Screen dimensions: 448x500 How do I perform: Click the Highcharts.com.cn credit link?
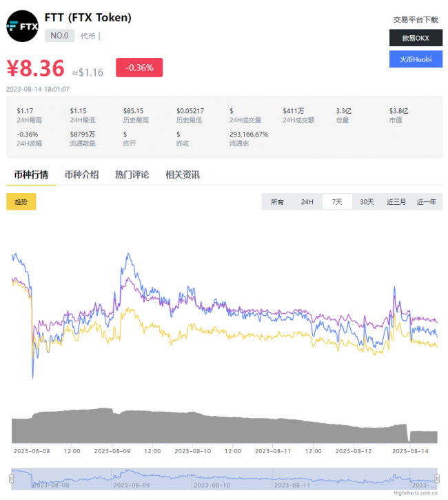click(x=416, y=493)
